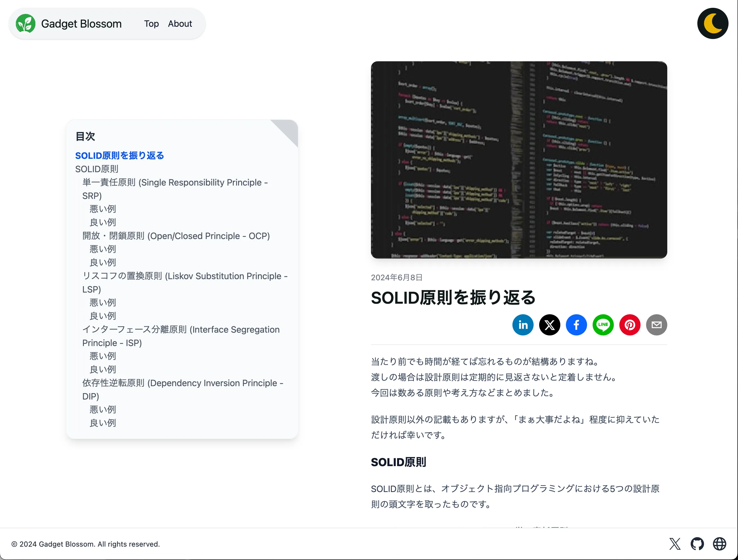Image resolution: width=738 pixels, height=560 pixels.
Task: Open 依存性逆転原則 (DIP) contents entry
Action: point(182,389)
